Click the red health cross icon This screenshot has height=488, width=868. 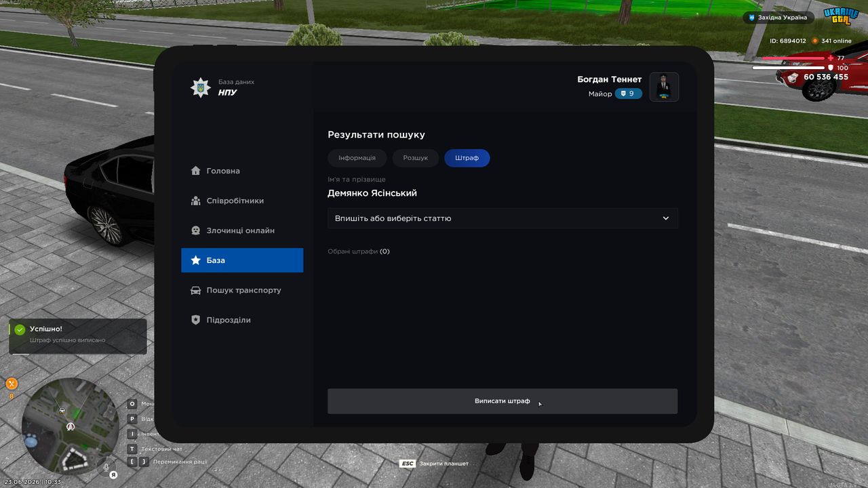pyautogui.click(x=831, y=58)
